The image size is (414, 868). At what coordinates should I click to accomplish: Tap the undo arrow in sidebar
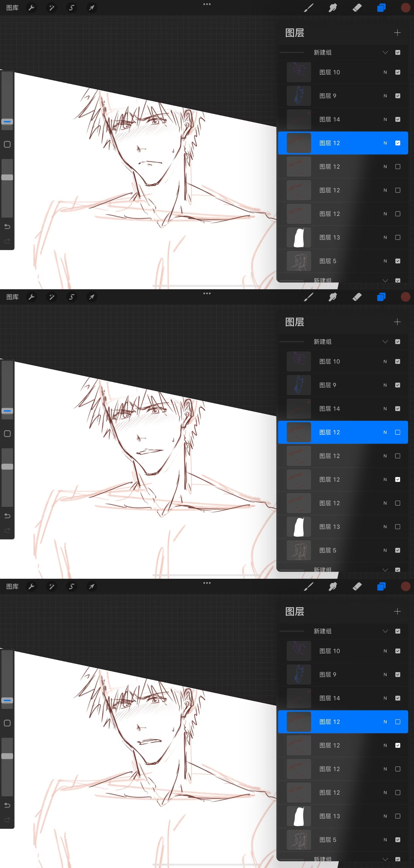point(7,226)
